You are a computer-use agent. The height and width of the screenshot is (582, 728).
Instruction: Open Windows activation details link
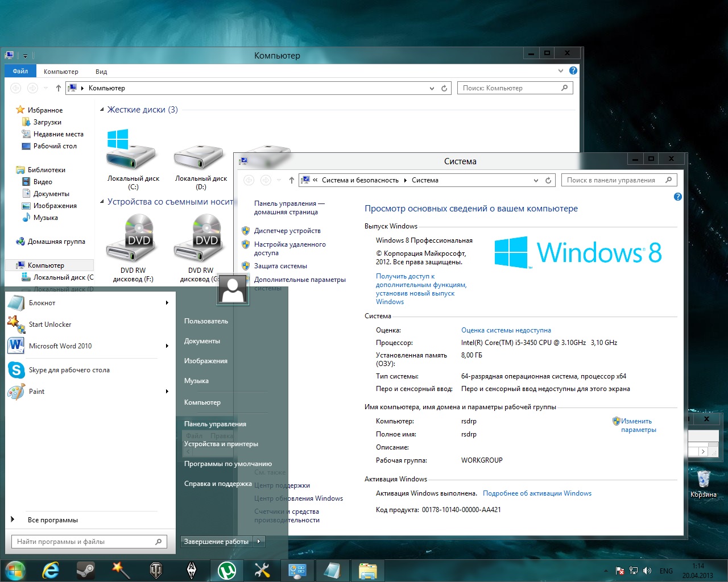click(x=537, y=493)
